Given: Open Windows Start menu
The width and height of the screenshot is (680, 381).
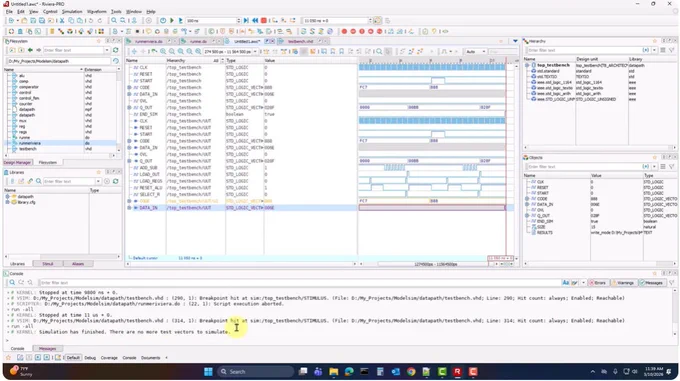Looking at the screenshot, I should pyautogui.click(x=208, y=371).
